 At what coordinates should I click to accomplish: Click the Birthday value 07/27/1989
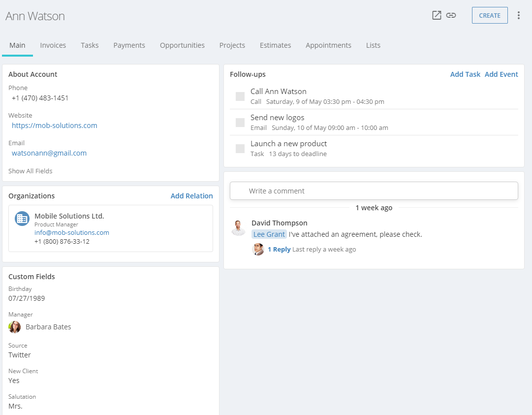(27, 299)
